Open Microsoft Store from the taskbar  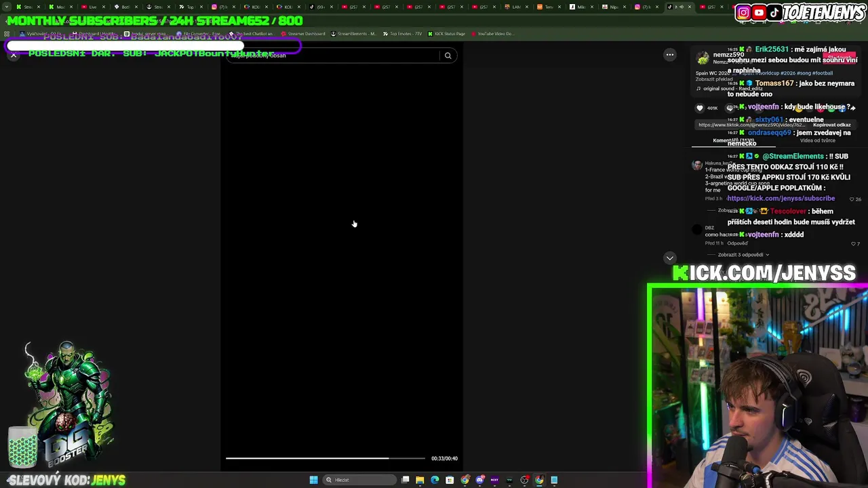[x=450, y=480]
